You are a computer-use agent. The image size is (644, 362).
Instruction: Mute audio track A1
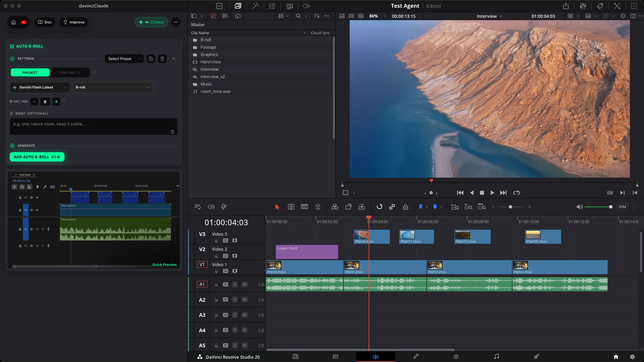point(244,284)
